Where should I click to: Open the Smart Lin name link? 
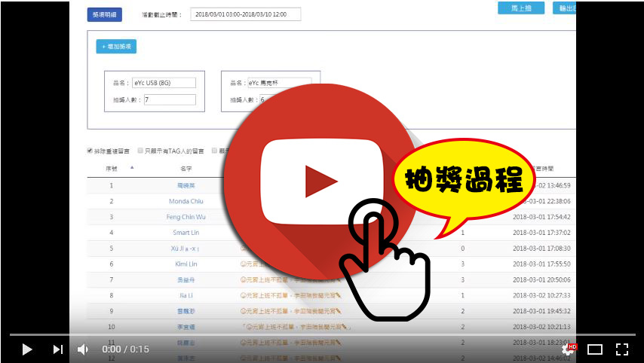tap(186, 233)
